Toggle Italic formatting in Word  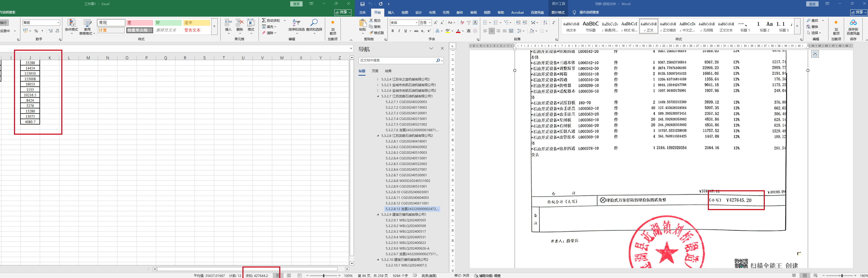tap(399, 31)
